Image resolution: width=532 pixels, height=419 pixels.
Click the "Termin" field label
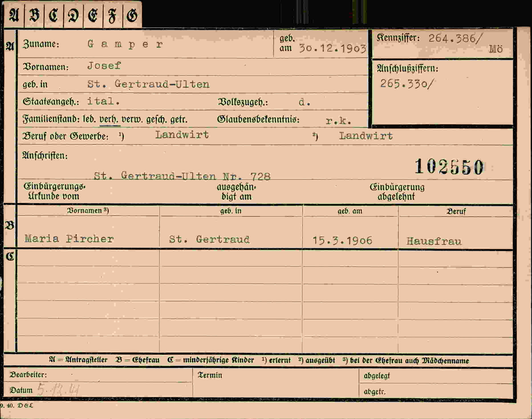click(210, 375)
